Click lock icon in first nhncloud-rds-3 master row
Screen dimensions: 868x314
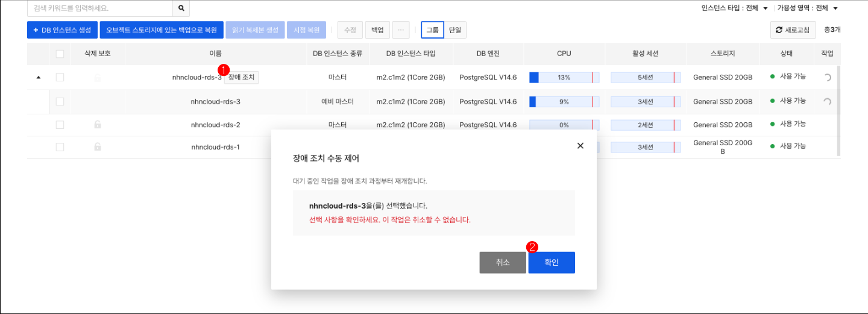click(x=98, y=78)
